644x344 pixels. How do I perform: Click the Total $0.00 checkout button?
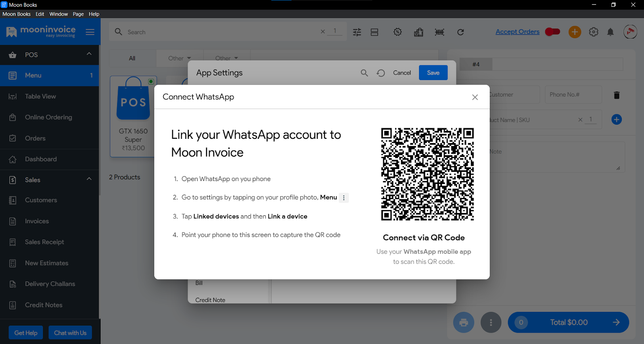pyautogui.click(x=568, y=322)
